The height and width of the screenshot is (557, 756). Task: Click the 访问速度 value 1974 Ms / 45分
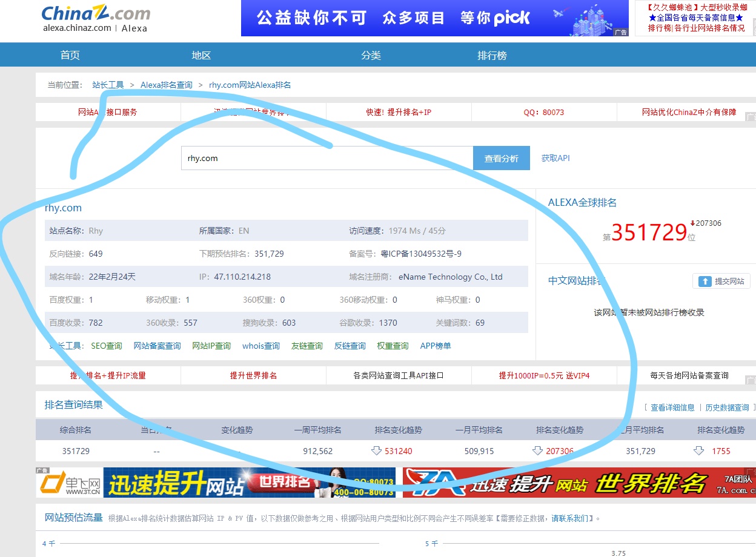click(x=417, y=231)
